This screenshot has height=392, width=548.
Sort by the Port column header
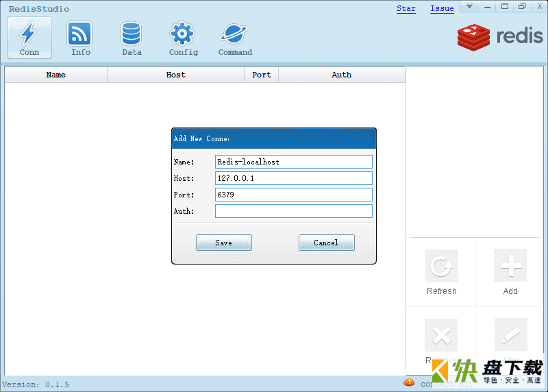click(x=262, y=75)
